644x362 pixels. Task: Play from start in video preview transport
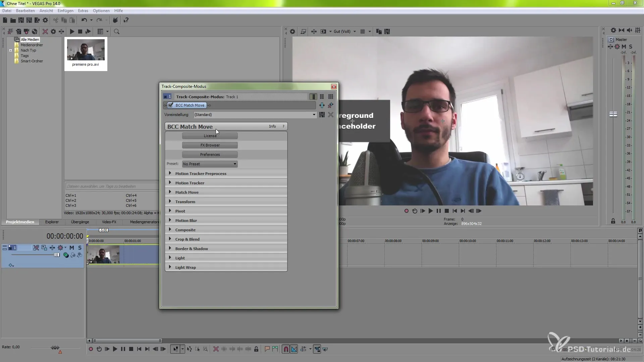coord(423,211)
